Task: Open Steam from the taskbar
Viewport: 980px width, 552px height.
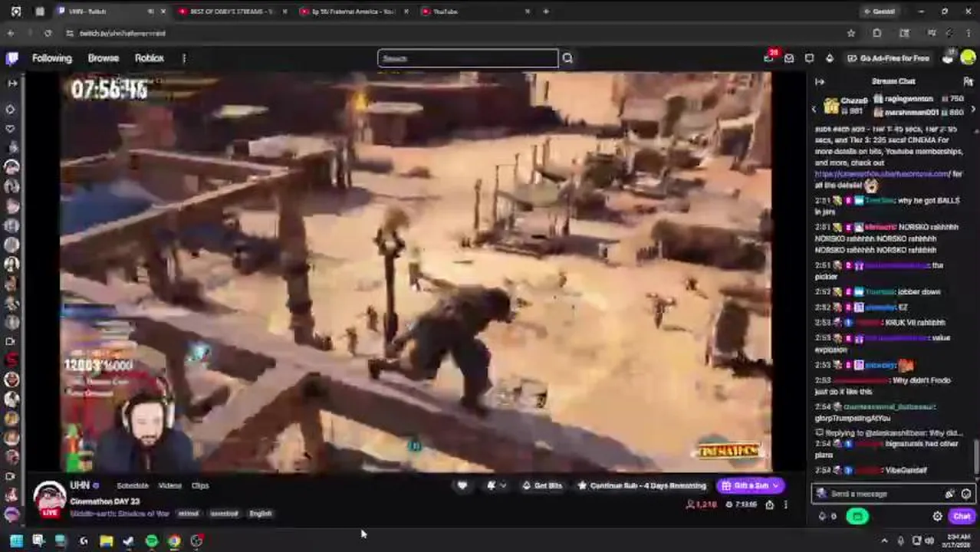Action: 128,541
